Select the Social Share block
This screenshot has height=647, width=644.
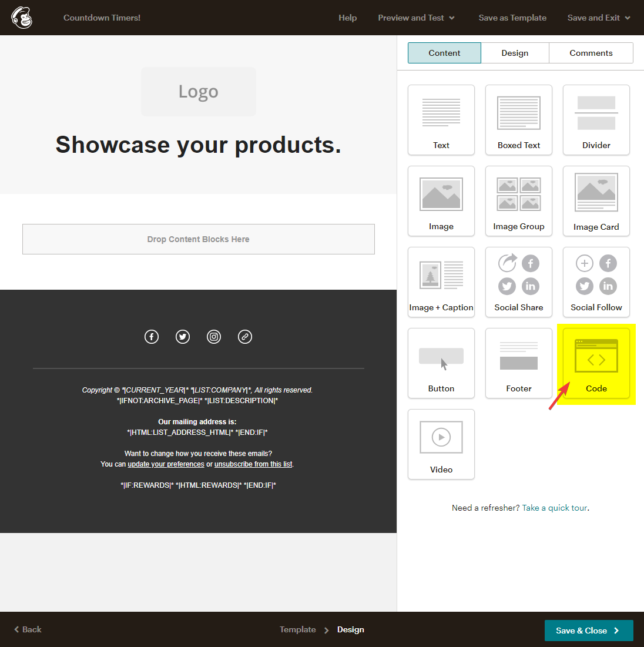pos(518,282)
